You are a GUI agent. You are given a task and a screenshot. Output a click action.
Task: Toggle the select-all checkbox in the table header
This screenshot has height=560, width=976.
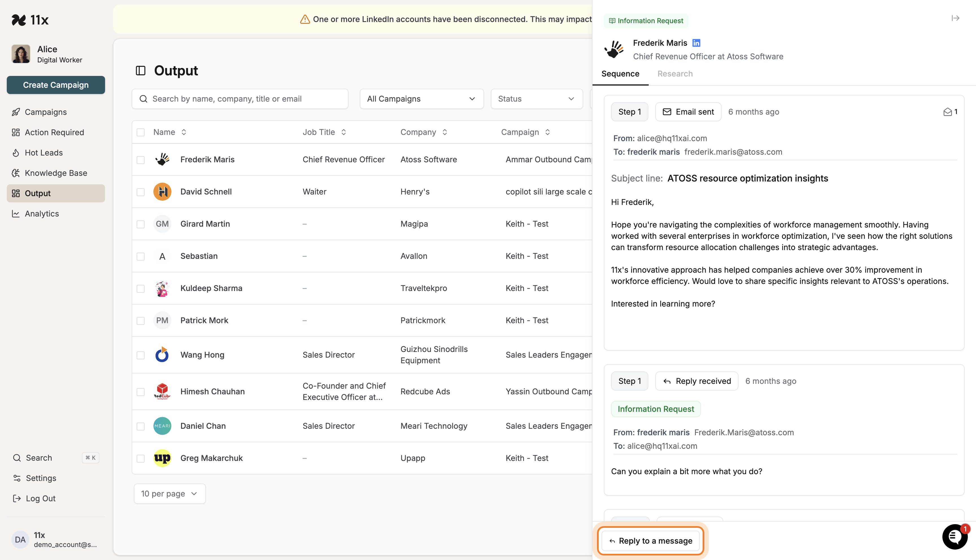[x=141, y=132]
